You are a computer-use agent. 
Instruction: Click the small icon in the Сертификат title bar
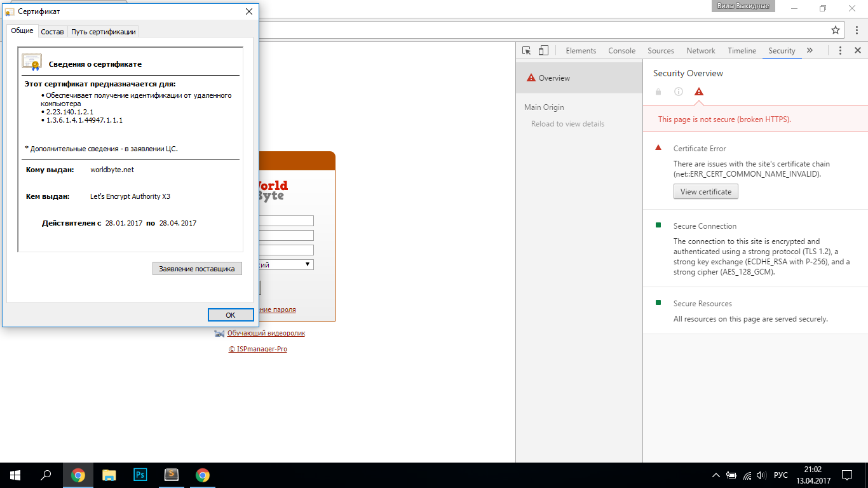[10, 12]
